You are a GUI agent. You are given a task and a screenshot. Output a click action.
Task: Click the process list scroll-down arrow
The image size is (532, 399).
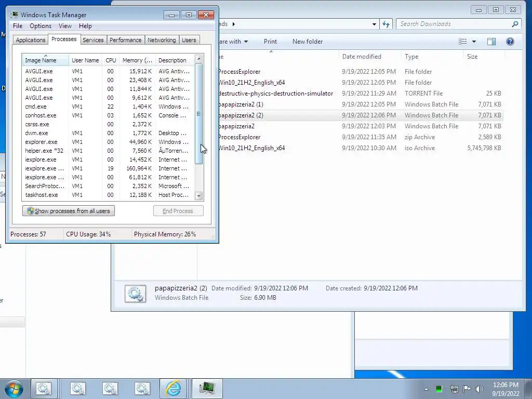(x=199, y=196)
